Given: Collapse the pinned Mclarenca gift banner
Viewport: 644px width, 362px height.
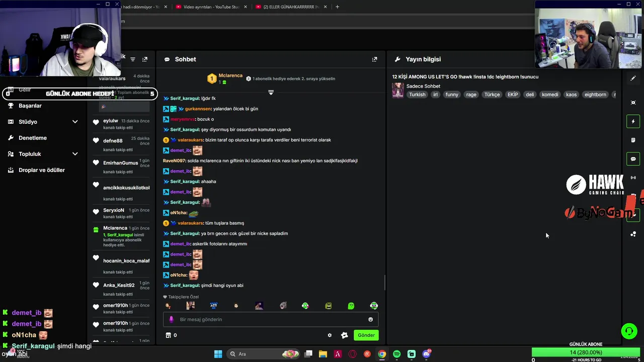Looking at the screenshot, I should point(271,93).
